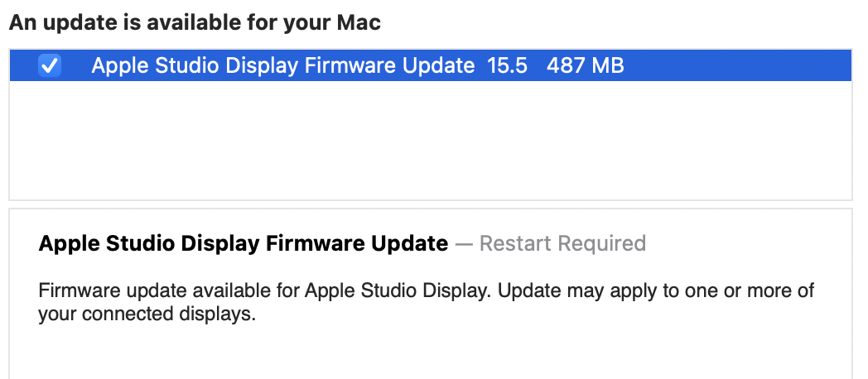
Task: Click the blank area below the description text
Action: coord(430,352)
